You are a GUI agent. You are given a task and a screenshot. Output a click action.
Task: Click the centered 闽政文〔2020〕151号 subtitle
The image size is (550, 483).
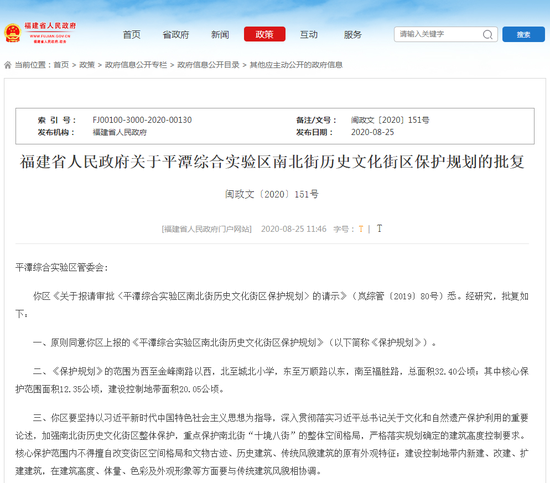(x=272, y=194)
